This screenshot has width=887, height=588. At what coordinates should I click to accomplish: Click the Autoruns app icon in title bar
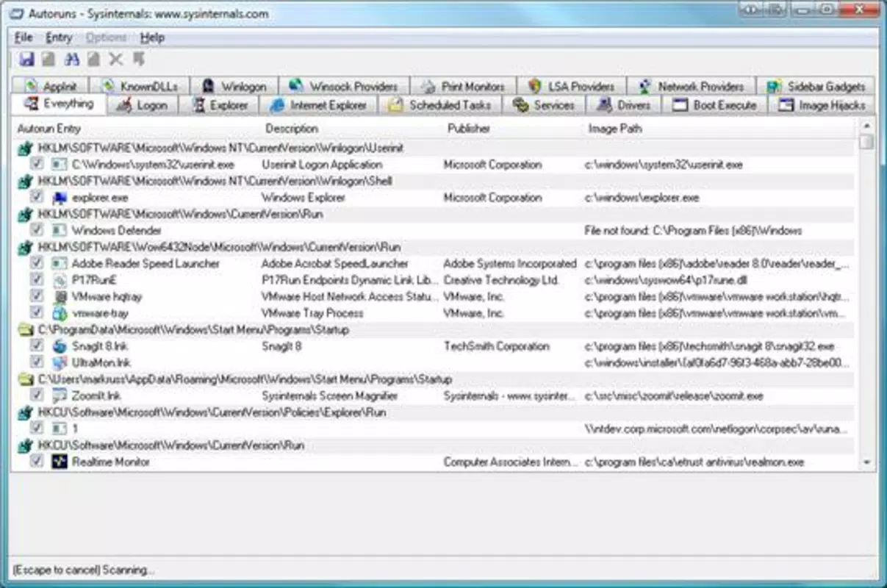point(18,14)
